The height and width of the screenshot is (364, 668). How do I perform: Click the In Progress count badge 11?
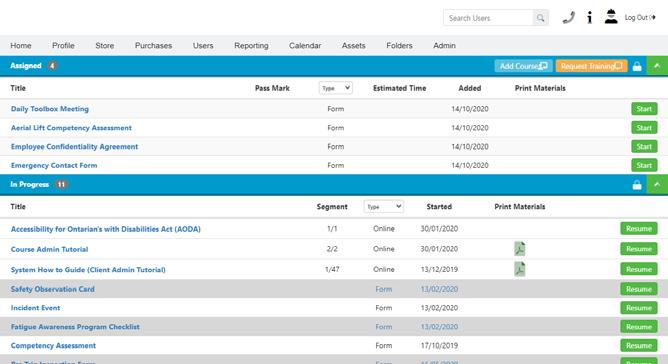coord(61,184)
